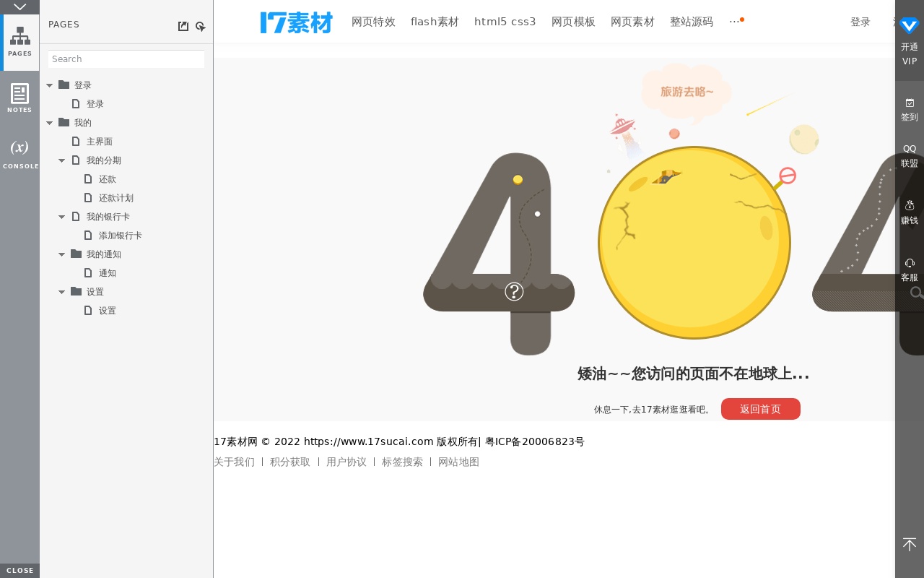Collapse the 登录 folder in tree
This screenshot has width=924, height=578.
click(50, 85)
